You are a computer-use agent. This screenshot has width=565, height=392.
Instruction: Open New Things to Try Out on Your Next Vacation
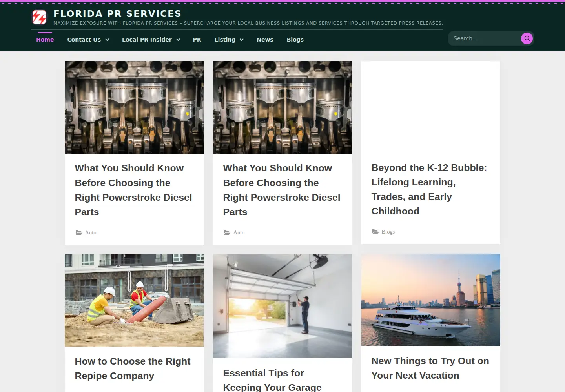click(x=430, y=368)
